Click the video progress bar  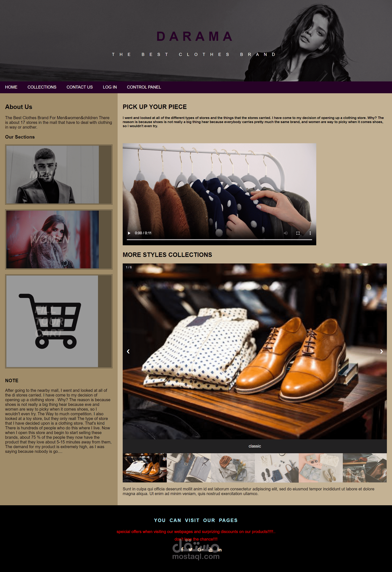click(219, 240)
